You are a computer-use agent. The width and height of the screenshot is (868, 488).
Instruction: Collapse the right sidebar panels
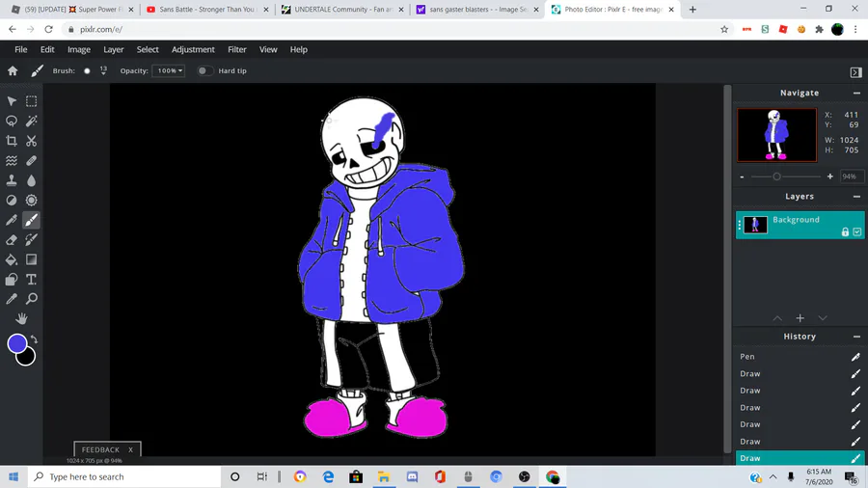pos(855,72)
